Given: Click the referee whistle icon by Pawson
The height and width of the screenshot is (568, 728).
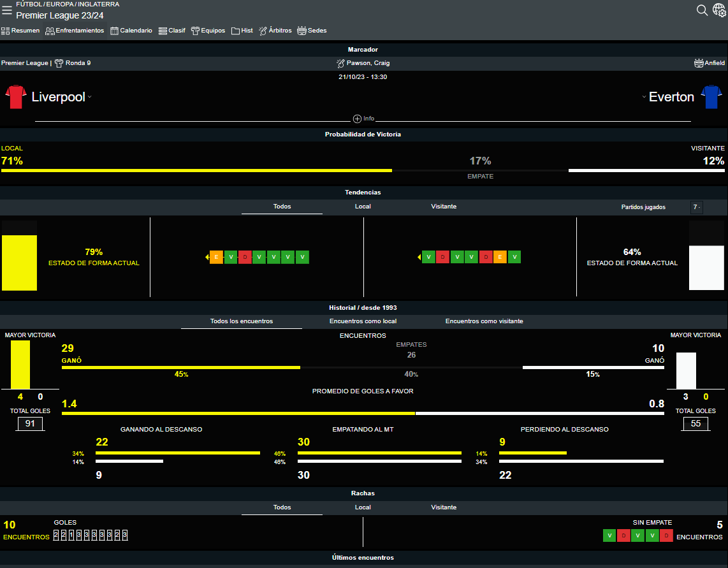Looking at the screenshot, I should click(340, 63).
